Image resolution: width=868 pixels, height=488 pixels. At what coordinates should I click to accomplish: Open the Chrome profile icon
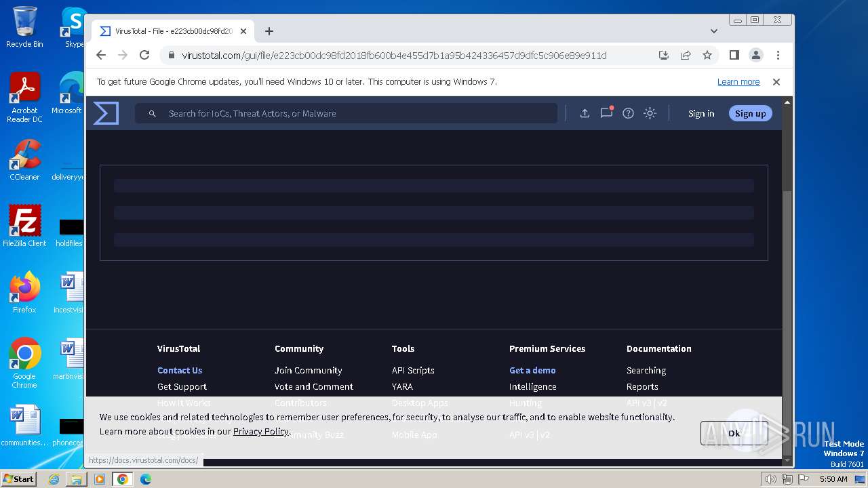tap(755, 56)
